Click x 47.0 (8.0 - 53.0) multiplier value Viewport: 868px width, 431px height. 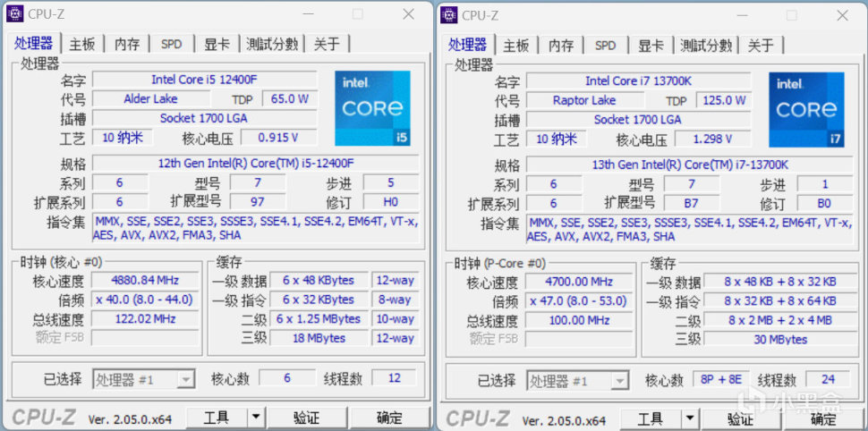(x=579, y=301)
